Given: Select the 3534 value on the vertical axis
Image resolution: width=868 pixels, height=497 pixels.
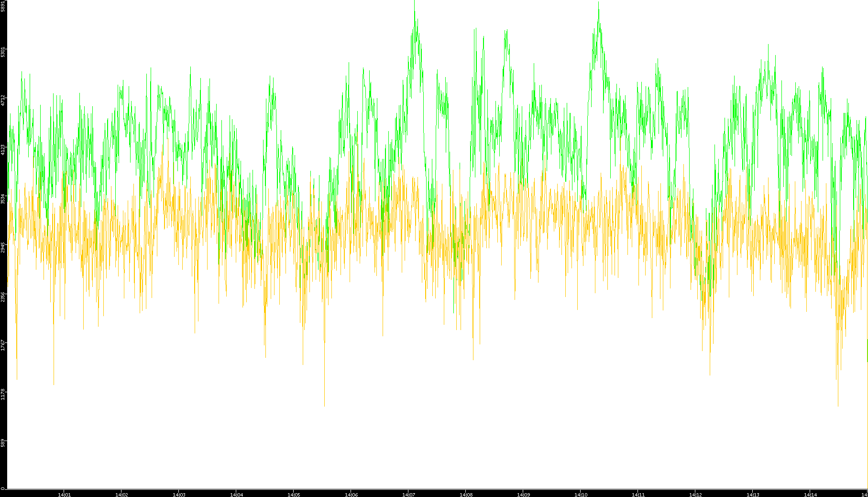Looking at the screenshot, I should coord(3,199).
